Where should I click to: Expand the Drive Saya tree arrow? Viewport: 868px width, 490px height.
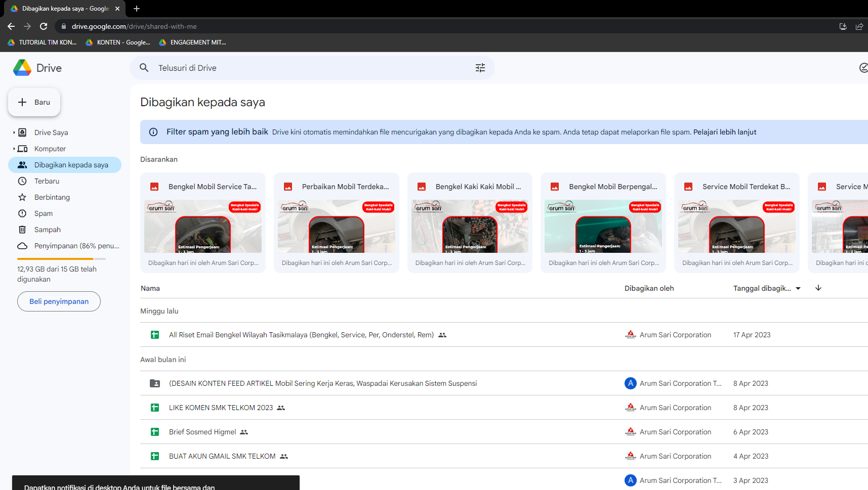click(14, 132)
